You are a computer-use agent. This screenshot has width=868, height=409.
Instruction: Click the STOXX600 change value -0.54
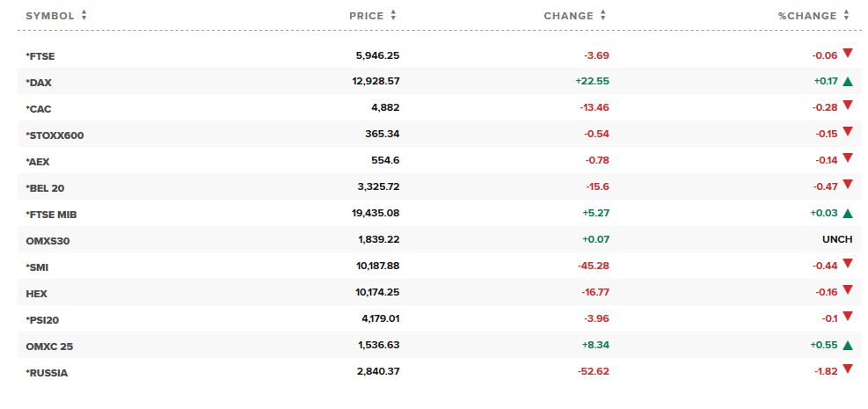597,134
